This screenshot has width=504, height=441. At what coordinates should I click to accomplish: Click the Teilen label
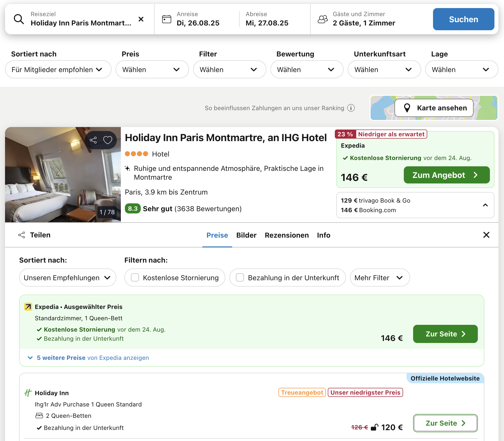click(x=40, y=235)
